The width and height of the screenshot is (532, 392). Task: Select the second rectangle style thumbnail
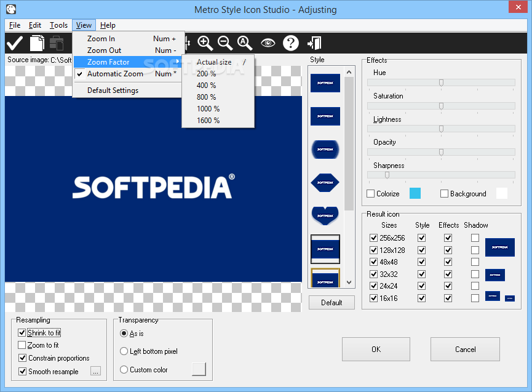(325, 116)
